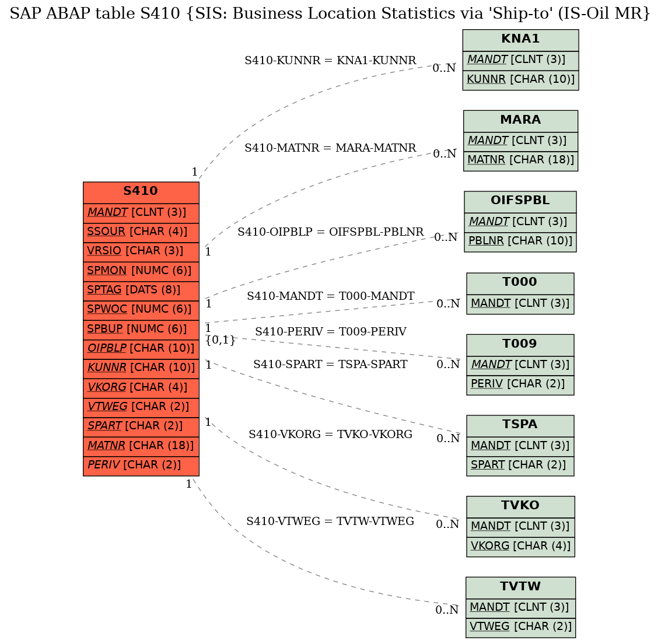Click the S410-KUNNR = KNA1-KUNNR relation label

coord(330,60)
